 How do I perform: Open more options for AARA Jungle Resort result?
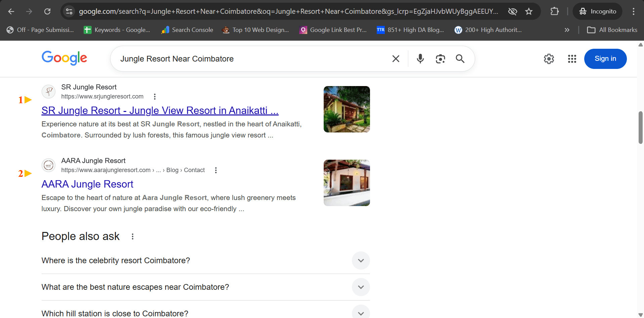[x=216, y=170]
